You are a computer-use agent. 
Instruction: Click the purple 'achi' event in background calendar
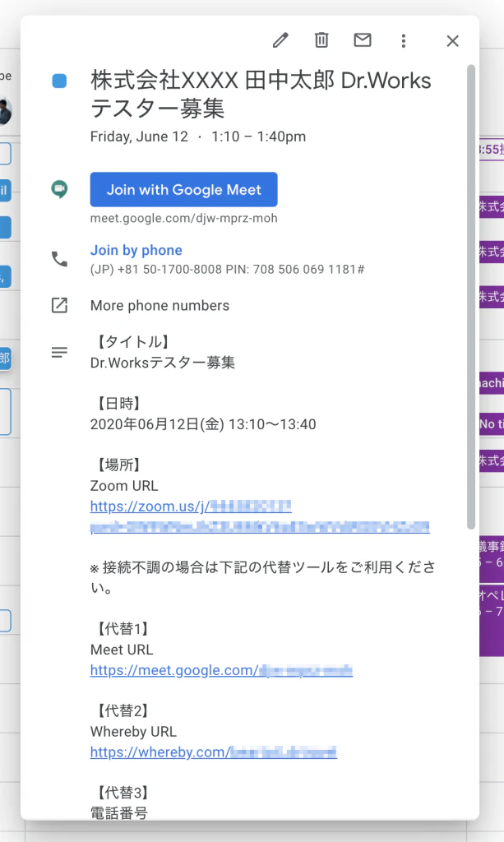[492, 383]
